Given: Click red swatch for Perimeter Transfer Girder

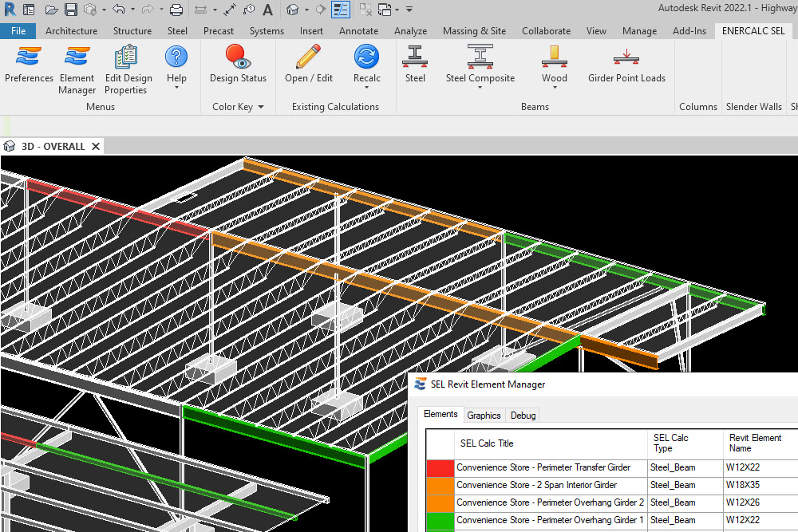Looking at the screenshot, I should [439, 468].
